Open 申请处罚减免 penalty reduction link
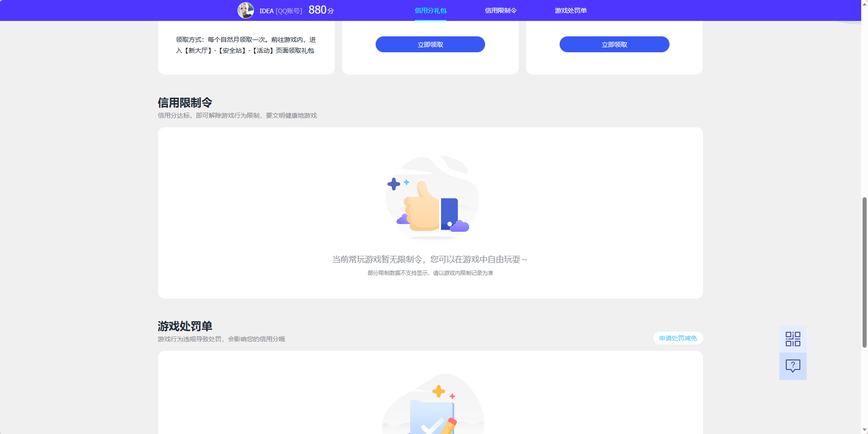Viewport: 868px width, 434px height. click(677, 338)
